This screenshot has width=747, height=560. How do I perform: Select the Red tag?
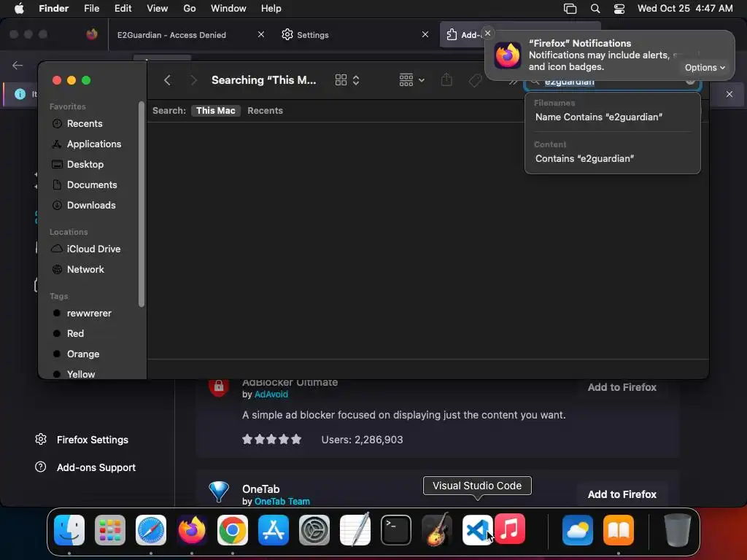[x=75, y=334]
